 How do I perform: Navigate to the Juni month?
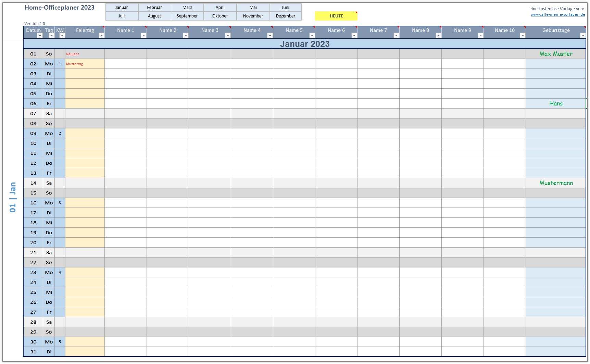(285, 8)
